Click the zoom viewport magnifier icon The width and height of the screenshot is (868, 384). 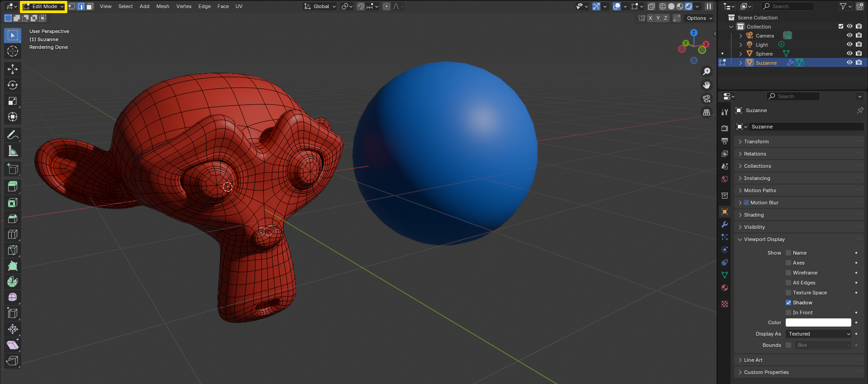coord(707,71)
